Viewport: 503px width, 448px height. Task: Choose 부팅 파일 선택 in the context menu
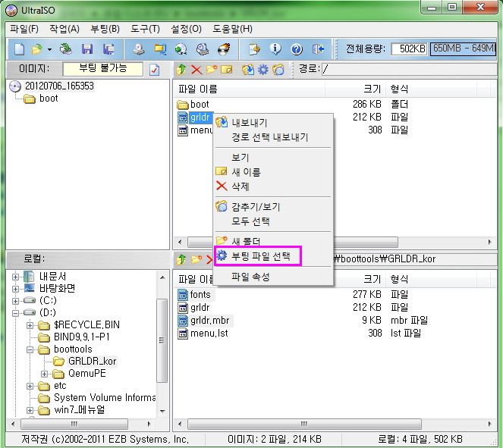[x=273, y=256]
